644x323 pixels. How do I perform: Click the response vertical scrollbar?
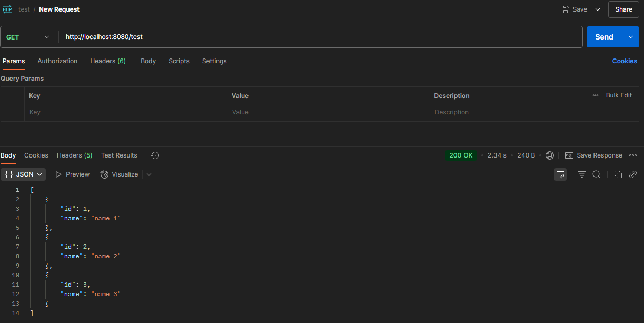(635, 253)
